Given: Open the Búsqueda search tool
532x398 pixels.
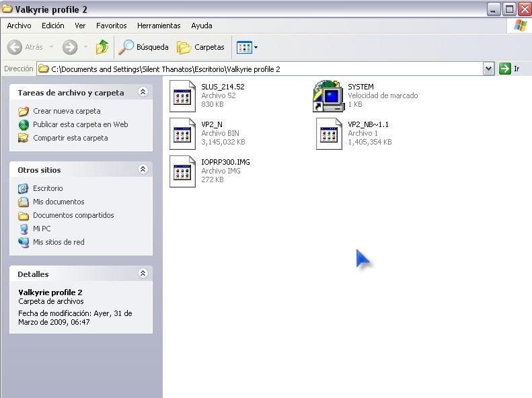Looking at the screenshot, I should [143, 47].
